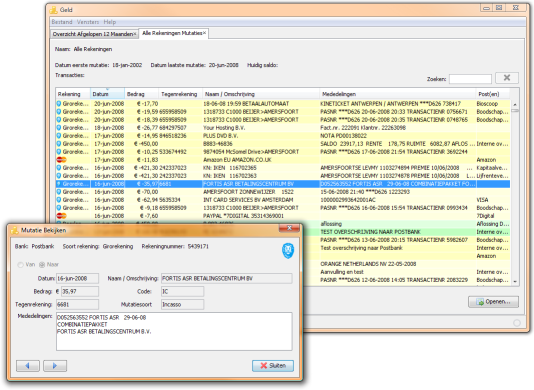Click MasterCard icon on Amazon EU row
The image size is (534, 390).
[61, 160]
